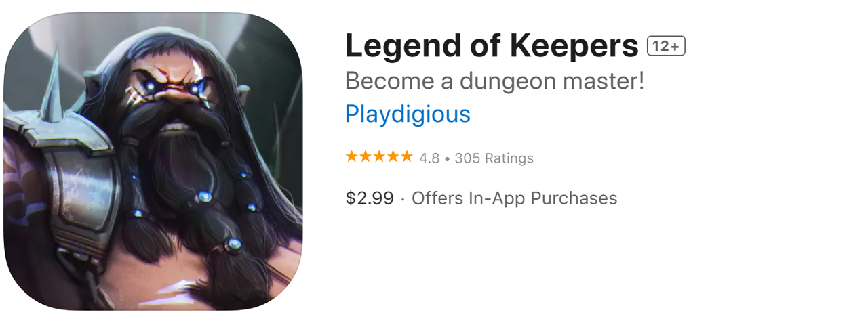
Task: Click the $2.99 price label
Action: click(x=370, y=198)
